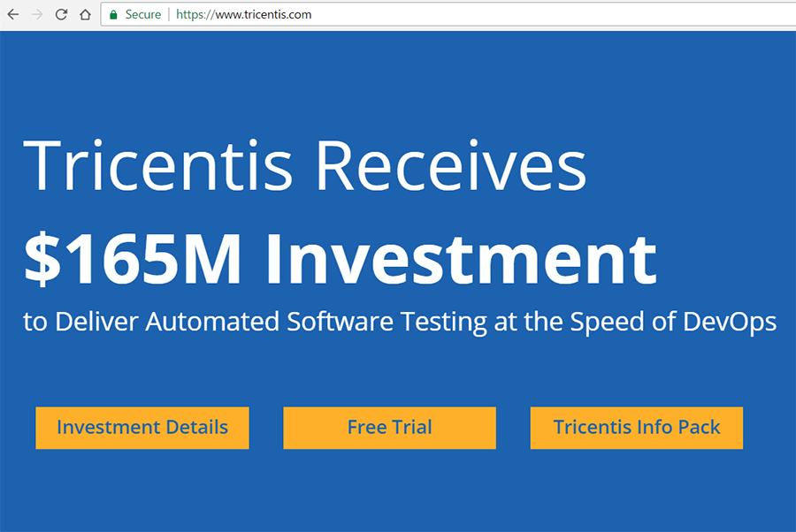Screen dimensions: 796x532
Task: View certificate info via the green padlock
Action: tap(112, 14)
